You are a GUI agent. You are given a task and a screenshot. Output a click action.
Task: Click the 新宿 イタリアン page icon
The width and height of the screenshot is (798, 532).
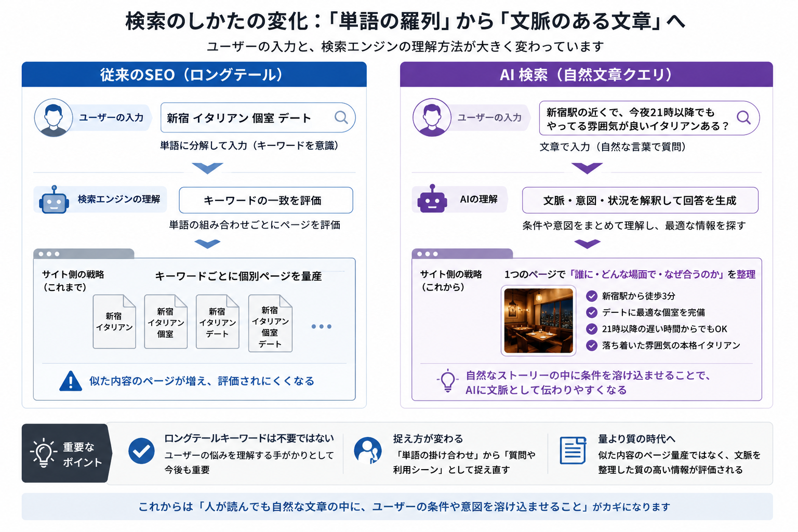114,322
